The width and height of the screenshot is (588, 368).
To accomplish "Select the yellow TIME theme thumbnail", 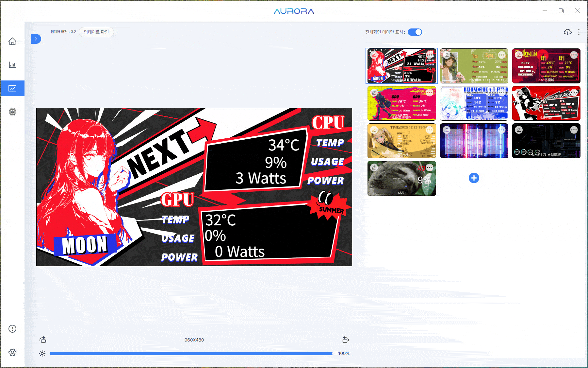I will [402, 141].
